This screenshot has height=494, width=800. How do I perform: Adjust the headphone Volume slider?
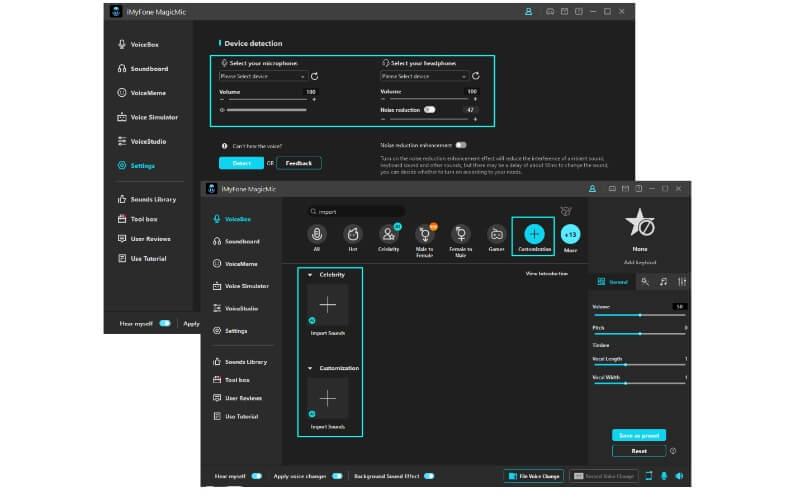tap(429, 99)
